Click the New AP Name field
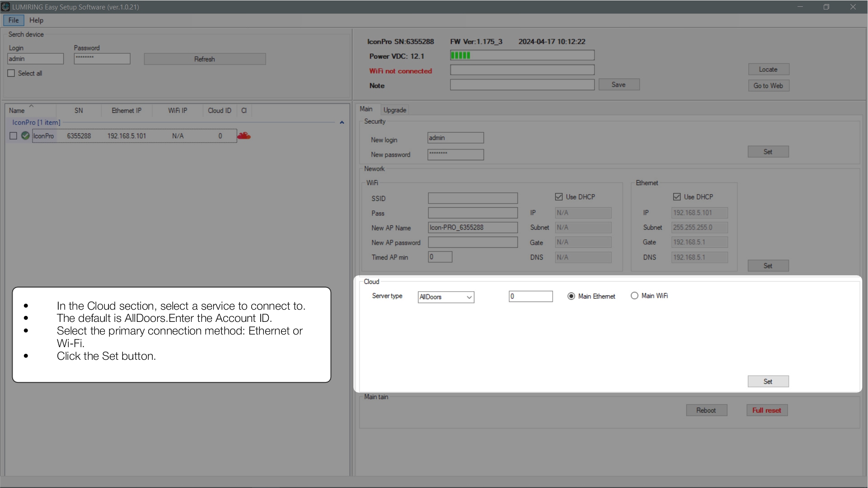Screen dimensions: 868x488 click(x=473, y=228)
